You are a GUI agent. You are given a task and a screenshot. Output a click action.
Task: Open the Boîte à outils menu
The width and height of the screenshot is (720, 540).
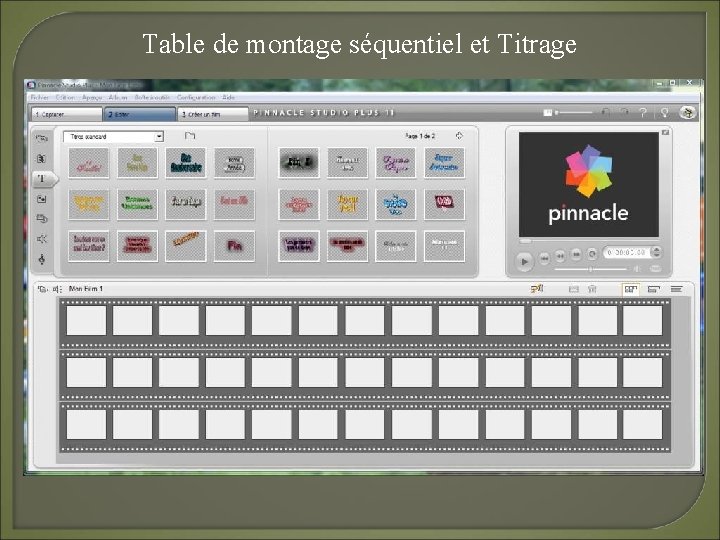(x=152, y=97)
